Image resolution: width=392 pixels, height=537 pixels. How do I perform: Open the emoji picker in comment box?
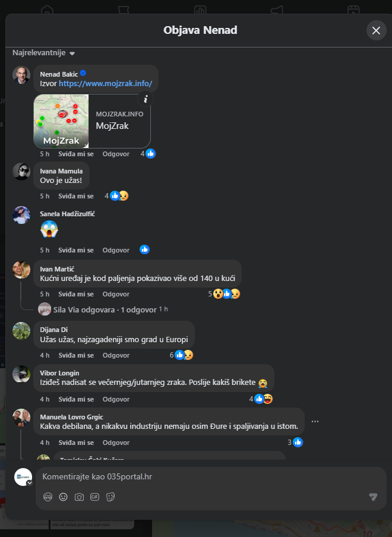pyautogui.click(x=64, y=497)
